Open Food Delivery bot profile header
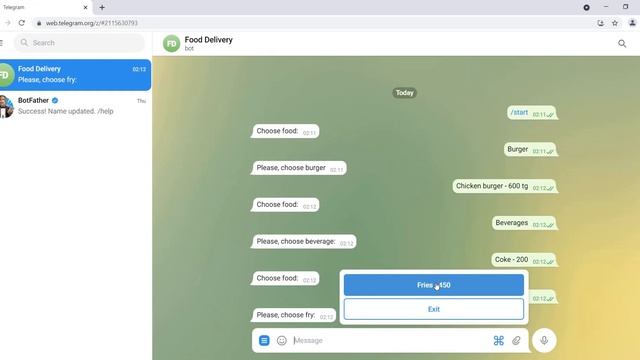The height and width of the screenshot is (360, 640). pyautogui.click(x=208, y=43)
